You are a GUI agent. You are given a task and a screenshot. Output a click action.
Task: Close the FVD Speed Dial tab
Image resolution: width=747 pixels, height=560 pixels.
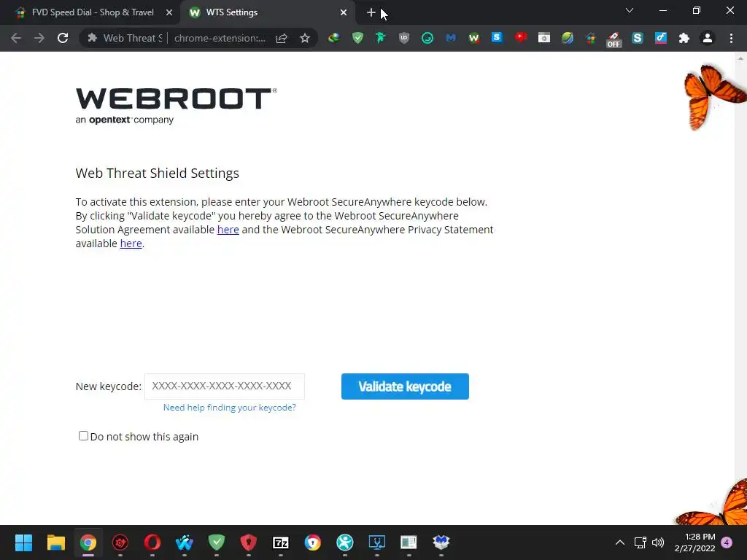click(169, 12)
